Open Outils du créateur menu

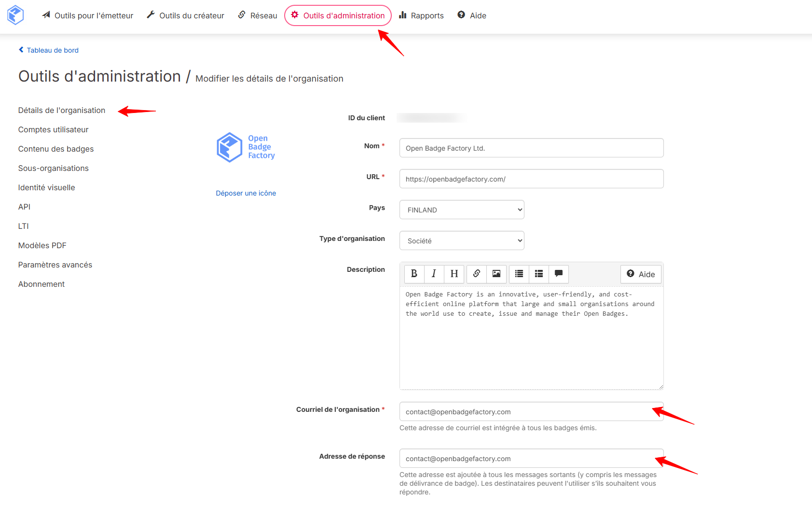point(185,15)
